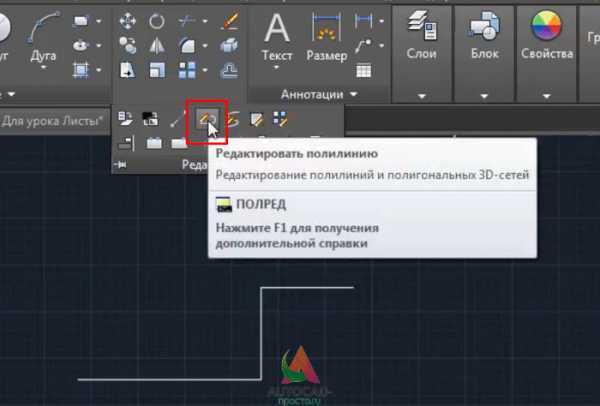Click the Change Space icon
Viewport: 600px width, 406px height.
click(x=150, y=119)
